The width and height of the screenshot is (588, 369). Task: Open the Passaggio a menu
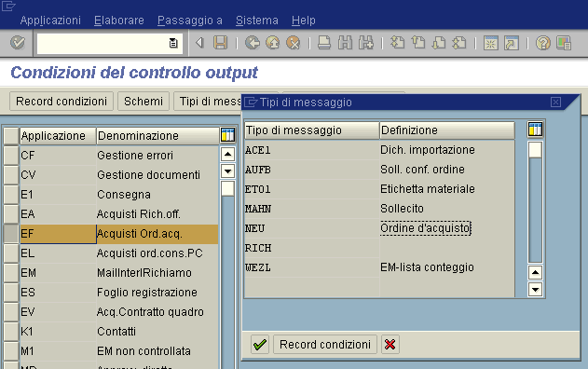[190, 20]
